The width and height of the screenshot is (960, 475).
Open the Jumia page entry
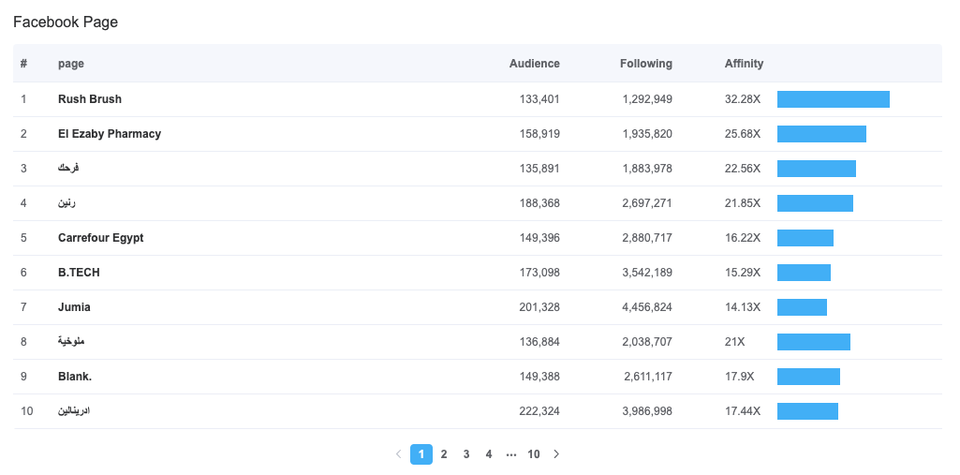[x=74, y=307]
